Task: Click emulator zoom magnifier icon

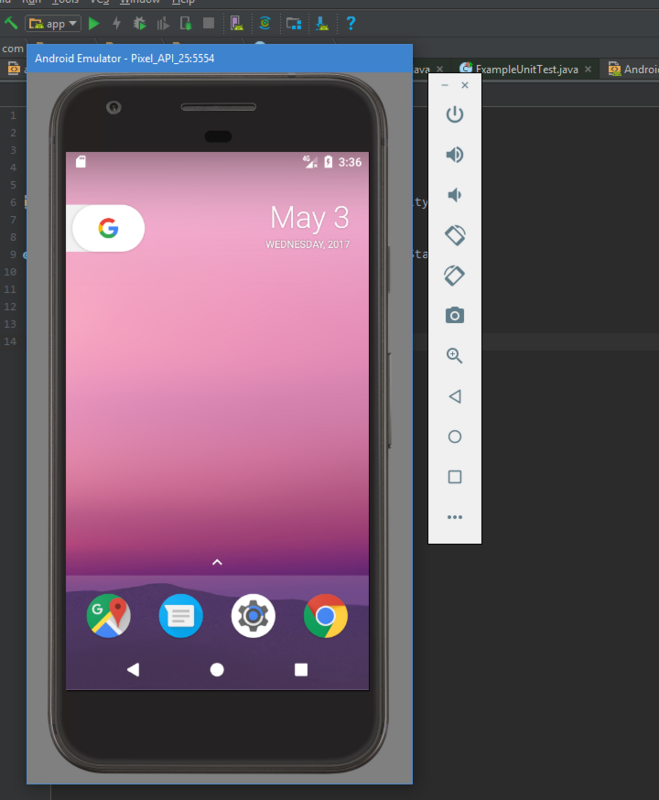Action: pyautogui.click(x=454, y=356)
